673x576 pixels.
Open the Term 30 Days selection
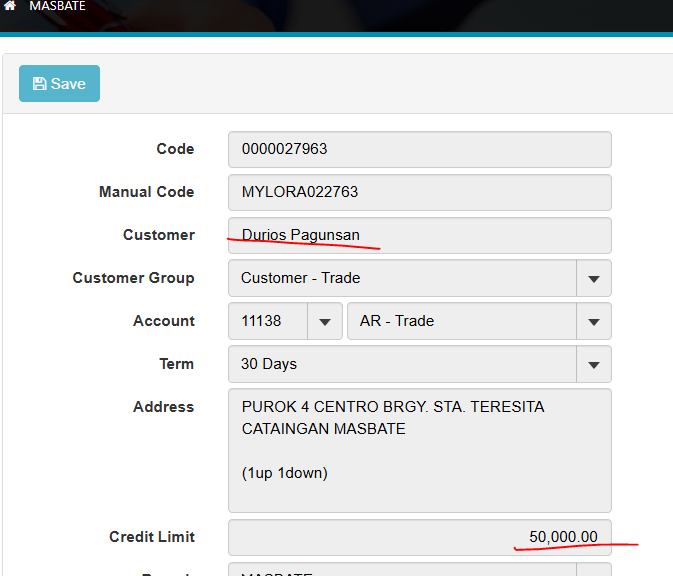click(402, 364)
